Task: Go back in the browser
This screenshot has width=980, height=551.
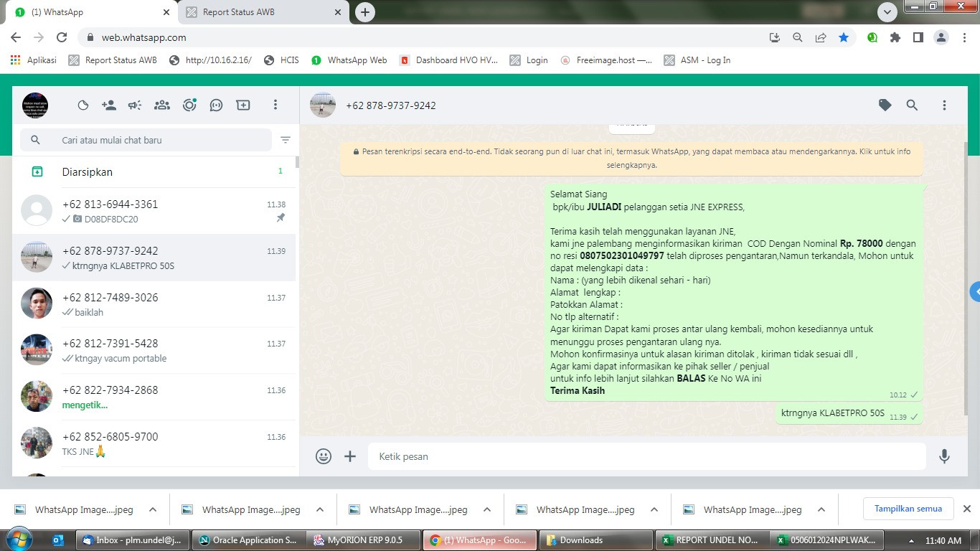Action: point(16,37)
